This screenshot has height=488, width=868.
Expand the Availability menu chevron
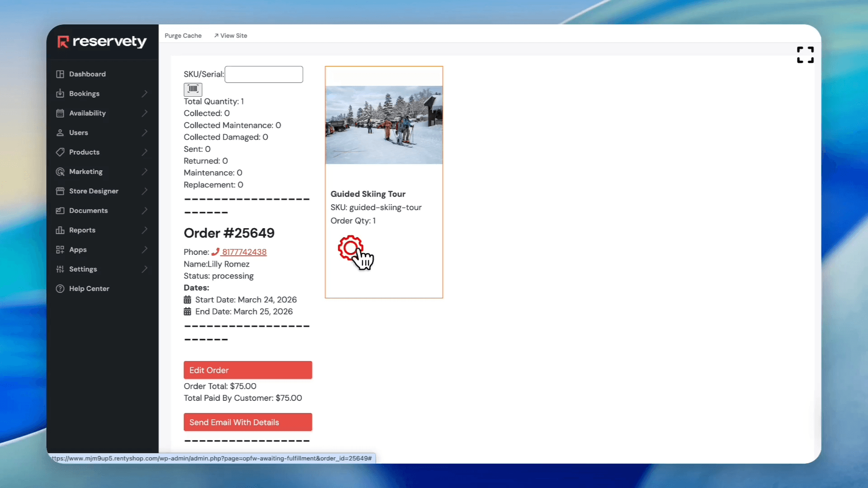tap(145, 113)
